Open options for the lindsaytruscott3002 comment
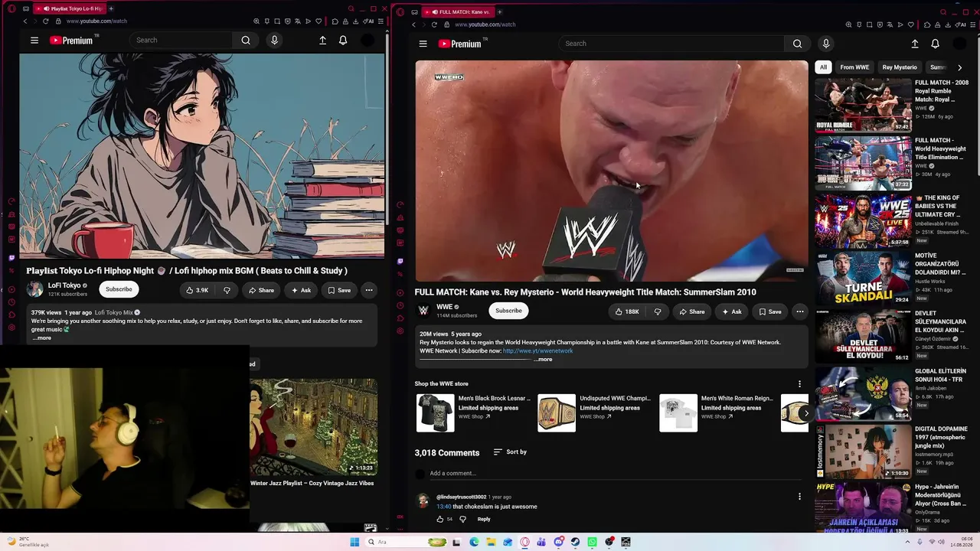980x551 pixels. [799, 497]
